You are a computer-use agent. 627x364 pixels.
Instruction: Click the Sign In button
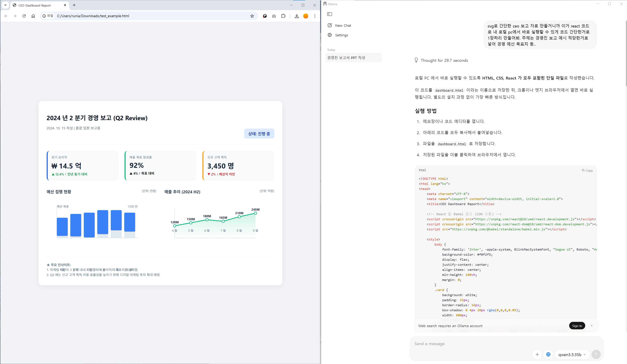[577, 326]
